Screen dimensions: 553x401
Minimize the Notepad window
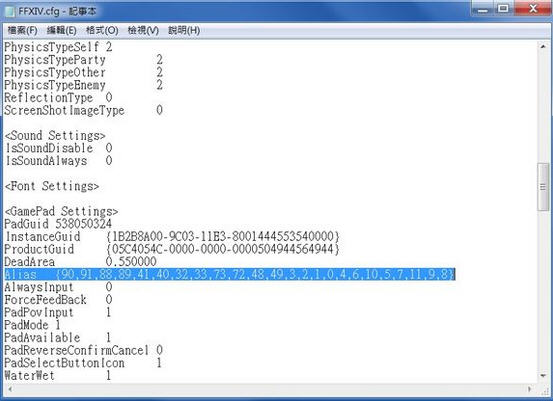482,9
